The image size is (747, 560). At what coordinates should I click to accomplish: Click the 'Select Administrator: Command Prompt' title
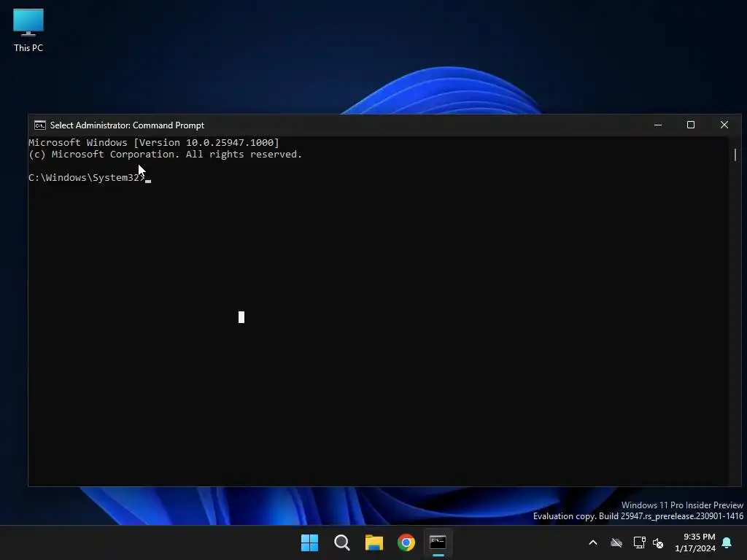click(127, 125)
